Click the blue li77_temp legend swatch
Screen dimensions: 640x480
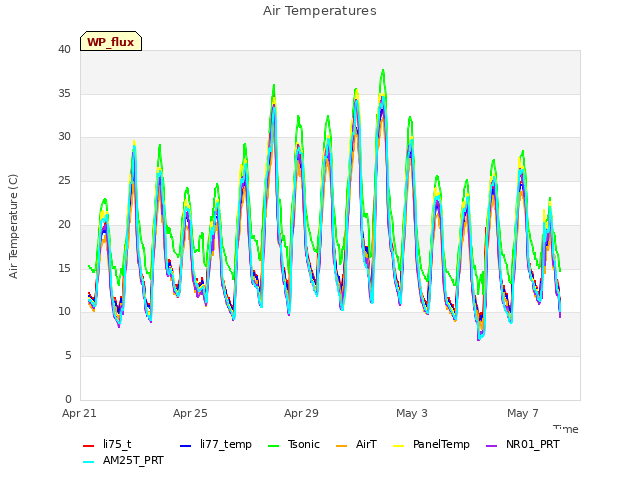pyautogui.click(x=186, y=446)
